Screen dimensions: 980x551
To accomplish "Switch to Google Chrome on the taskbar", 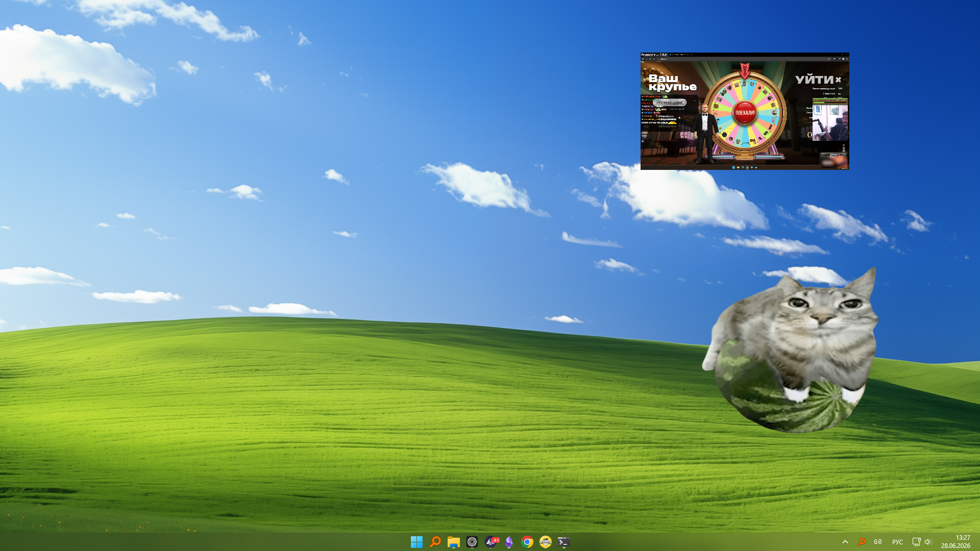I will [527, 542].
